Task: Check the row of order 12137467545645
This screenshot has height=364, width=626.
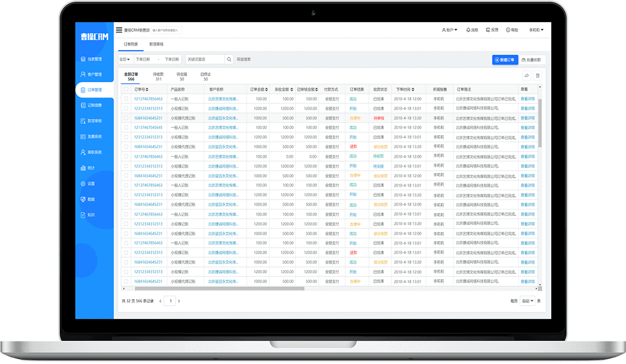Action: click(126, 128)
